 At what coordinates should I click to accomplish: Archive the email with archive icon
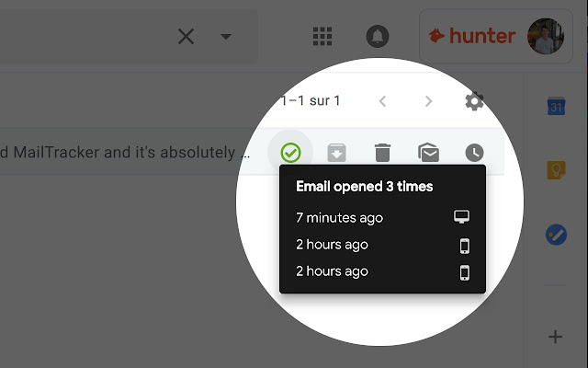[x=336, y=153]
